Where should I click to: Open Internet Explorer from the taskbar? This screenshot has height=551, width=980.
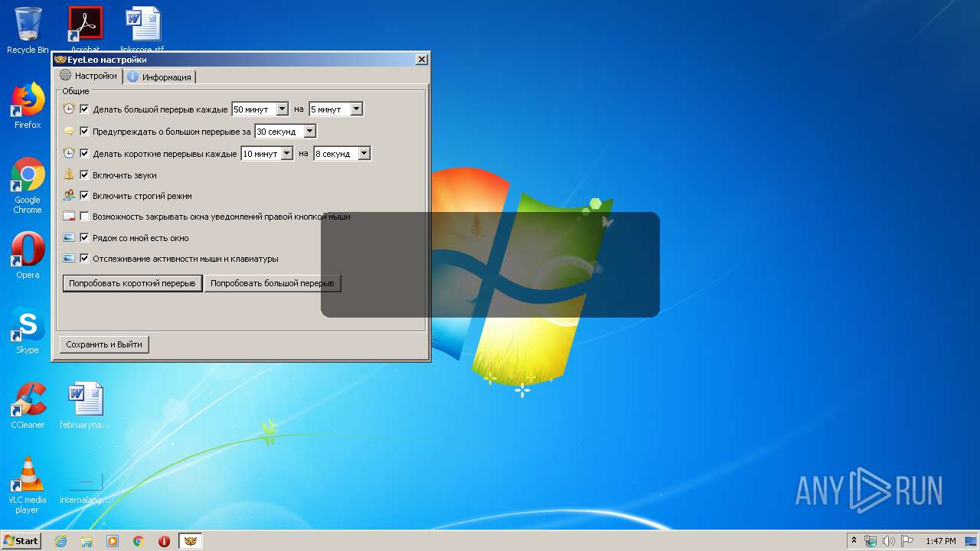pyautogui.click(x=60, y=541)
